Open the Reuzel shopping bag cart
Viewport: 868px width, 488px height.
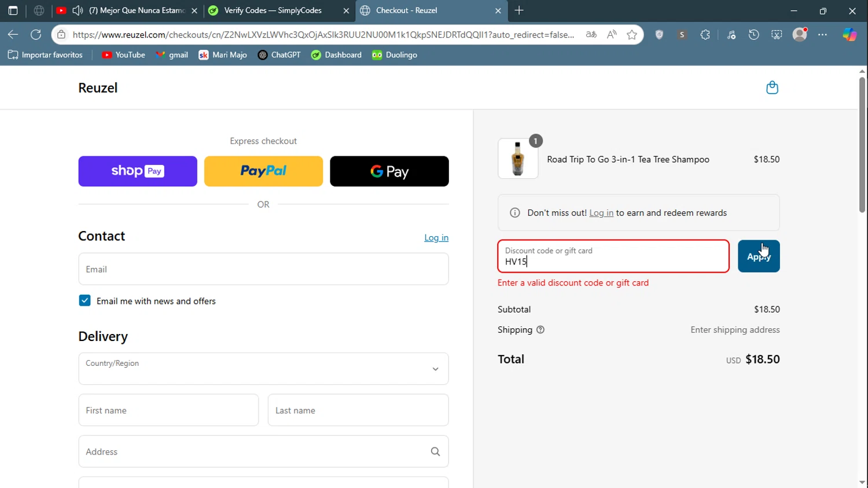[772, 87]
